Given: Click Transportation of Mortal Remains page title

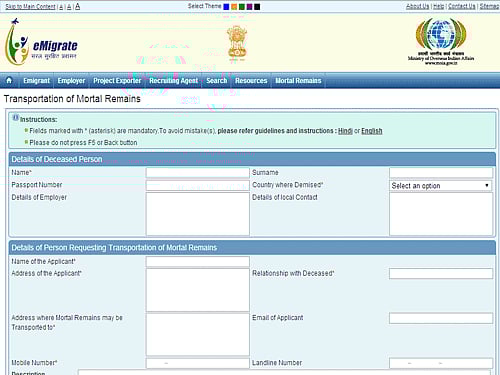Looking at the screenshot, I should [72, 99].
